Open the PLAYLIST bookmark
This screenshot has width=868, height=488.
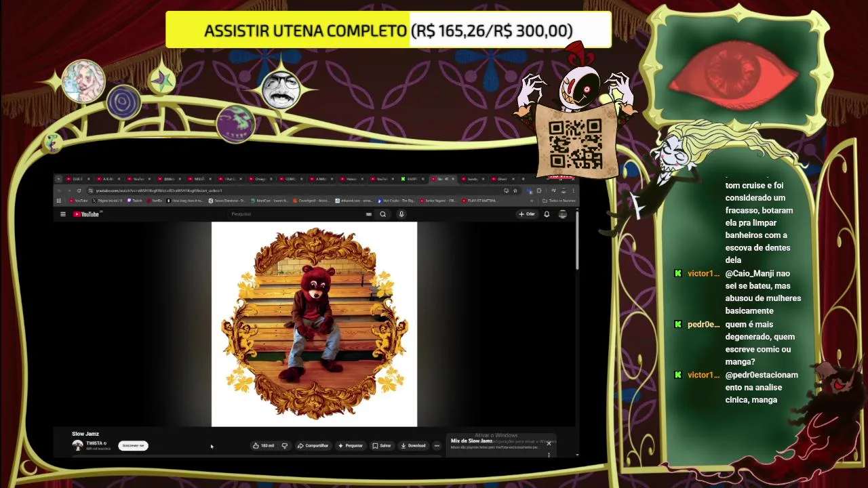click(479, 201)
